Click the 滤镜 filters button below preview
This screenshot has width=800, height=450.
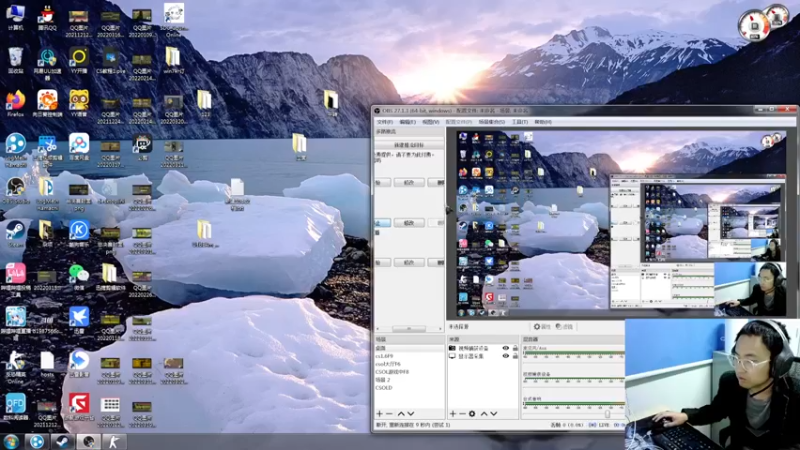point(564,327)
